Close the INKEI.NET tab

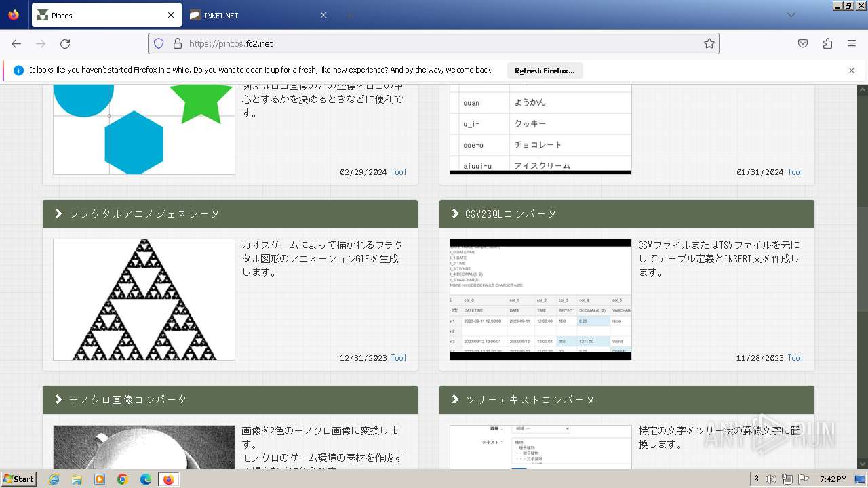pyautogui.click(x=323, y=15)
